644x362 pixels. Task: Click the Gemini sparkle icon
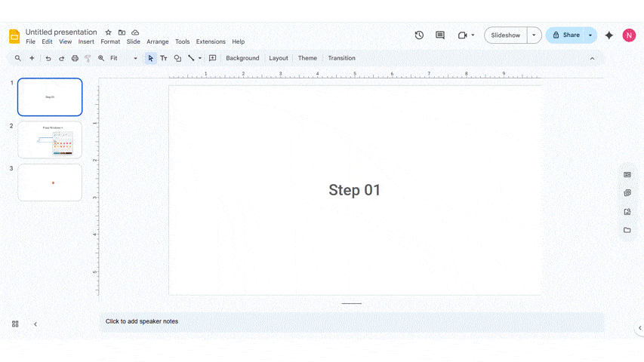[x=609, y=35]
